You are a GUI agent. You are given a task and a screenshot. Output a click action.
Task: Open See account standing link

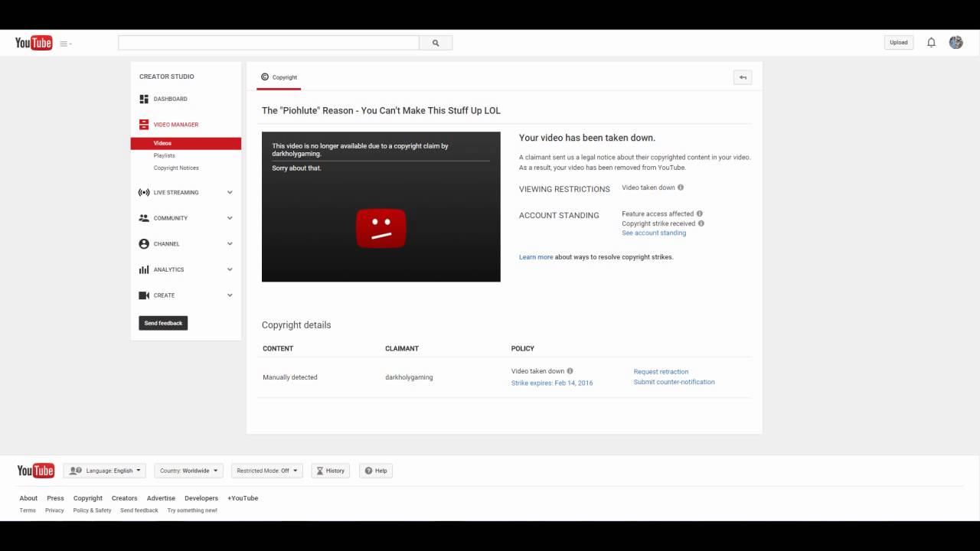click(654, 233)
